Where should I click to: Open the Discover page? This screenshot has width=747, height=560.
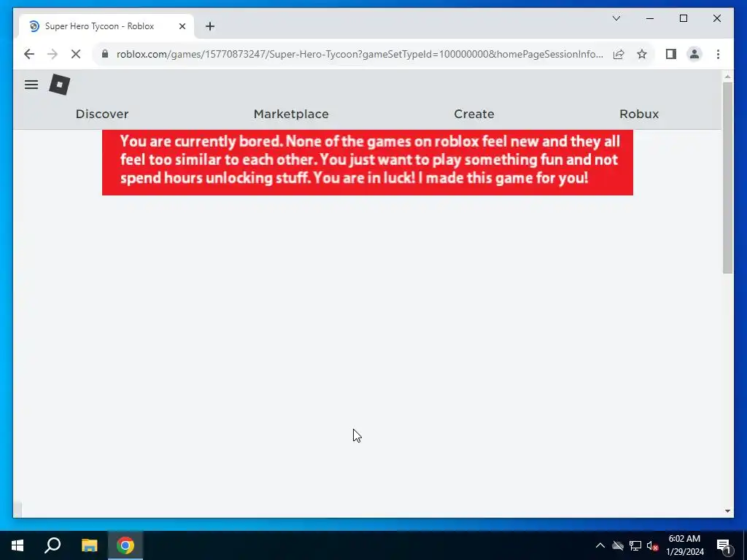[102, 114]
